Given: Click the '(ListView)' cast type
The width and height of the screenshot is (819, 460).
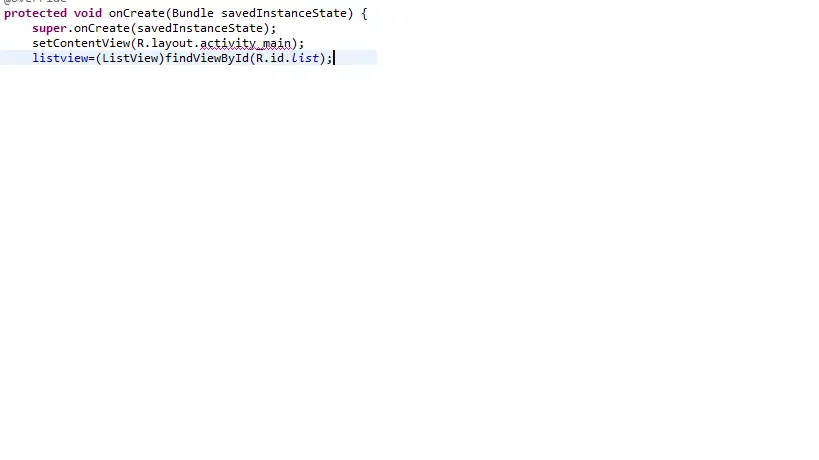Looking at the screenshot, I should 130,58.
